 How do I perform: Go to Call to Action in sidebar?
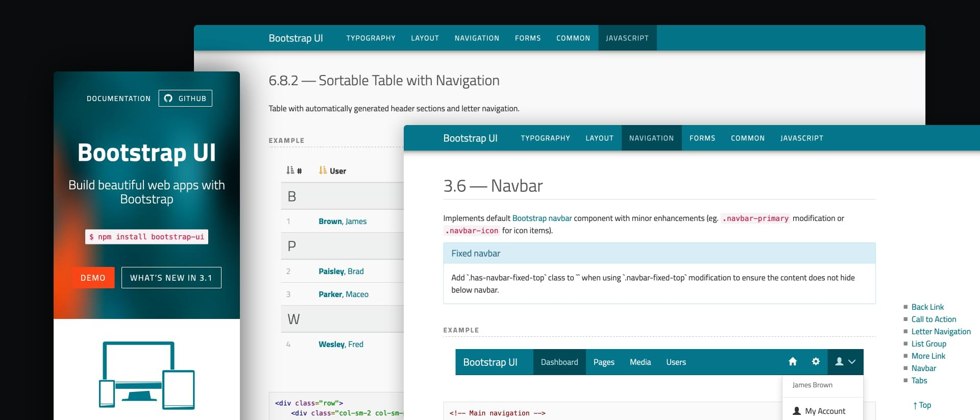click(934, 319)
